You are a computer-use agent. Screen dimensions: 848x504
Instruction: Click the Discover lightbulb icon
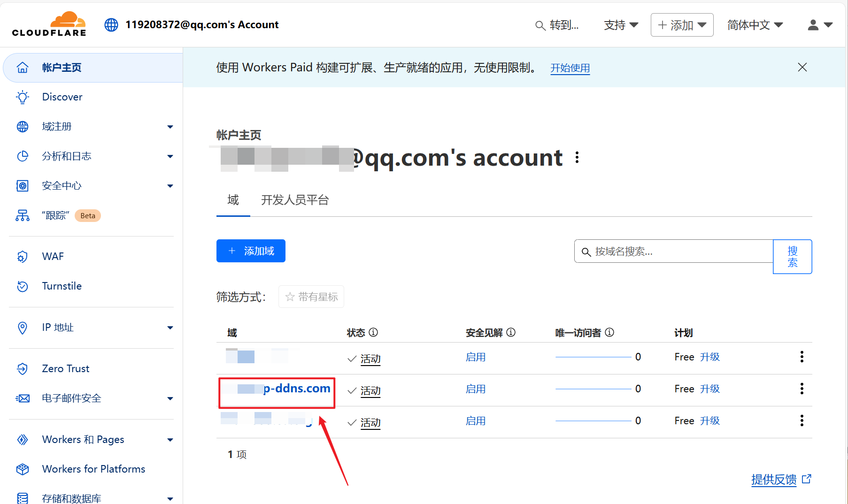pyautogui.click(x=23, y=97)
